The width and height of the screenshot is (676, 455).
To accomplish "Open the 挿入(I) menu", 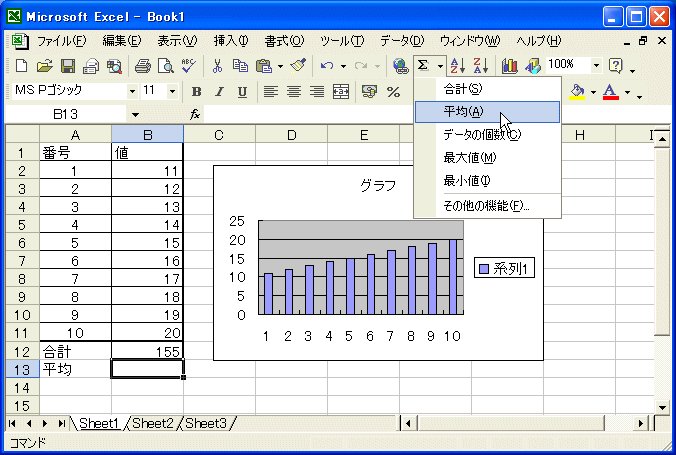I will pos(230,41).
